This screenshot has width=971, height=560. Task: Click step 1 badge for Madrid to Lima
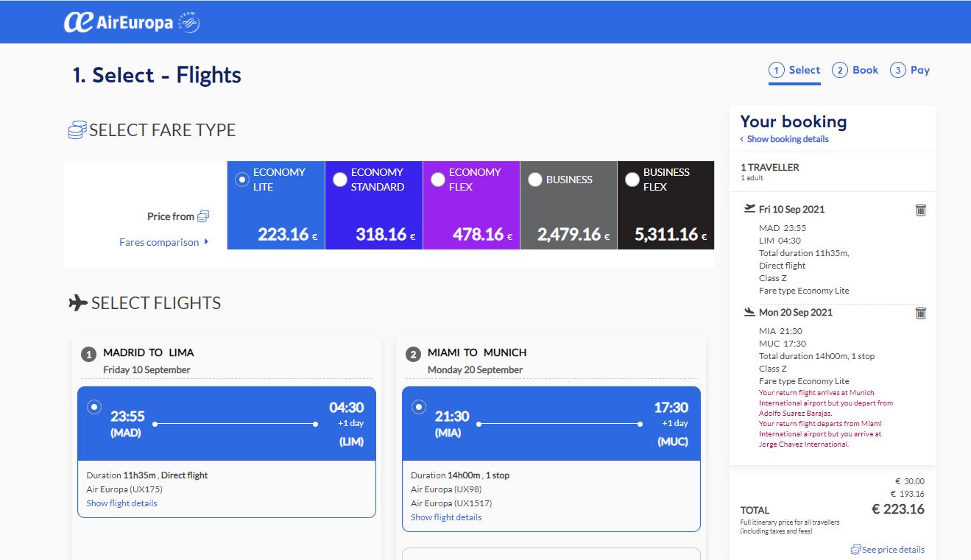(89, 355)
